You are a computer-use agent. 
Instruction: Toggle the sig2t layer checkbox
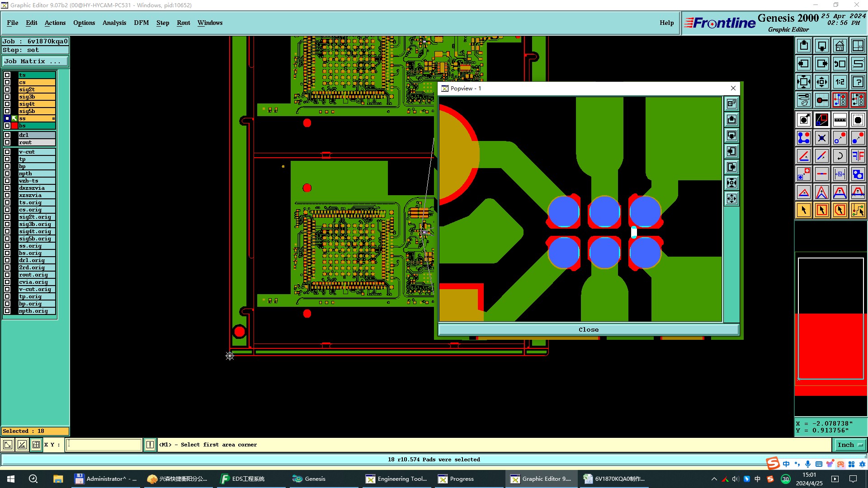coord(7,89)
